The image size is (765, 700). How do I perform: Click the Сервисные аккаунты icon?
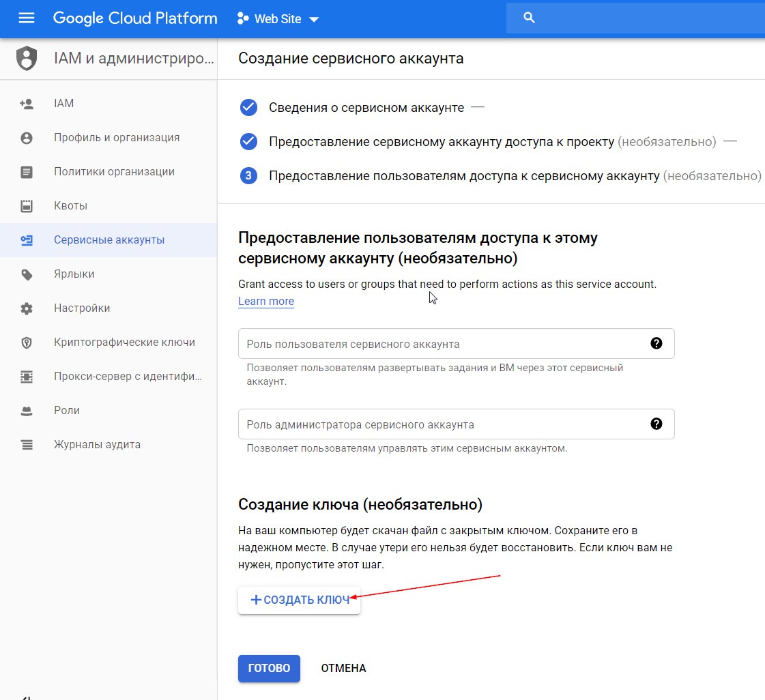pos(27,240)
